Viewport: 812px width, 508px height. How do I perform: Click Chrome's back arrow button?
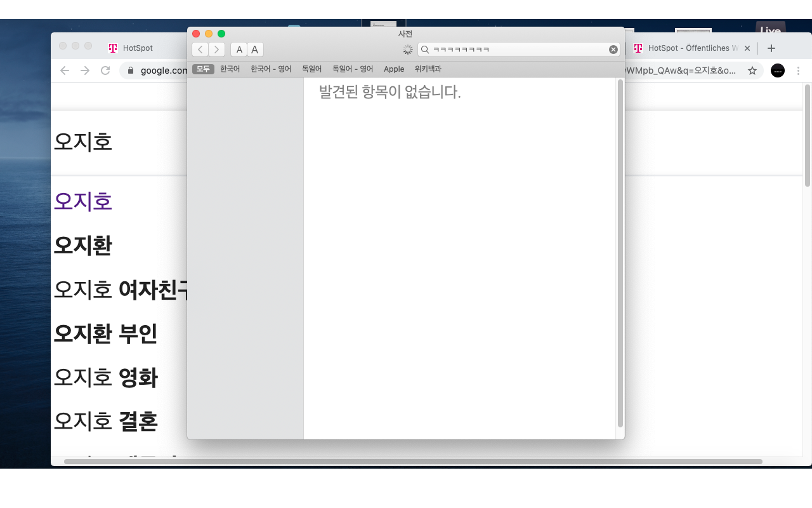[x=64, y=70]
